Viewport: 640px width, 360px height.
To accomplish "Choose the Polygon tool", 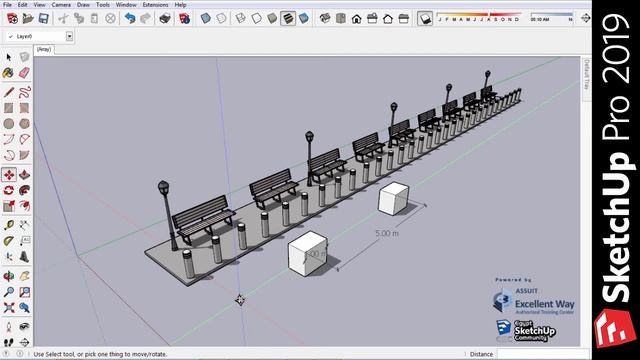I will pos(24,123).
